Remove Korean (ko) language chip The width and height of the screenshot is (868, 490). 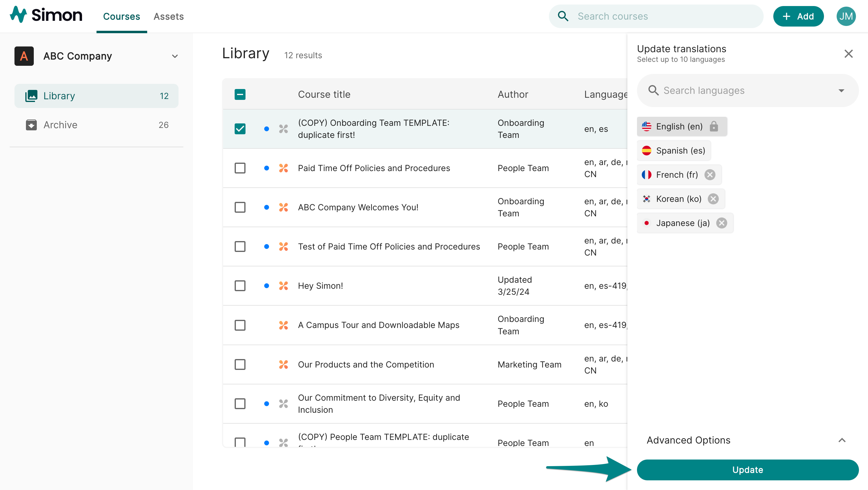click(713, 199)
